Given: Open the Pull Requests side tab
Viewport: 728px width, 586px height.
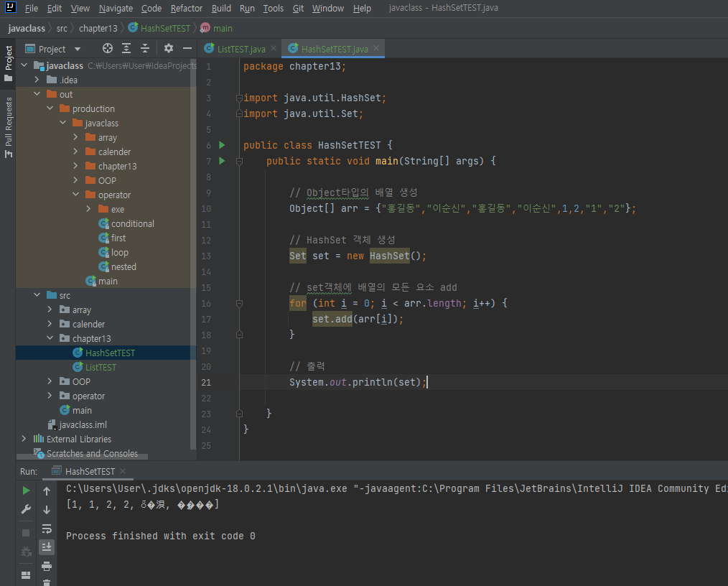Looking at the screenshot, I should coord(9,128).
